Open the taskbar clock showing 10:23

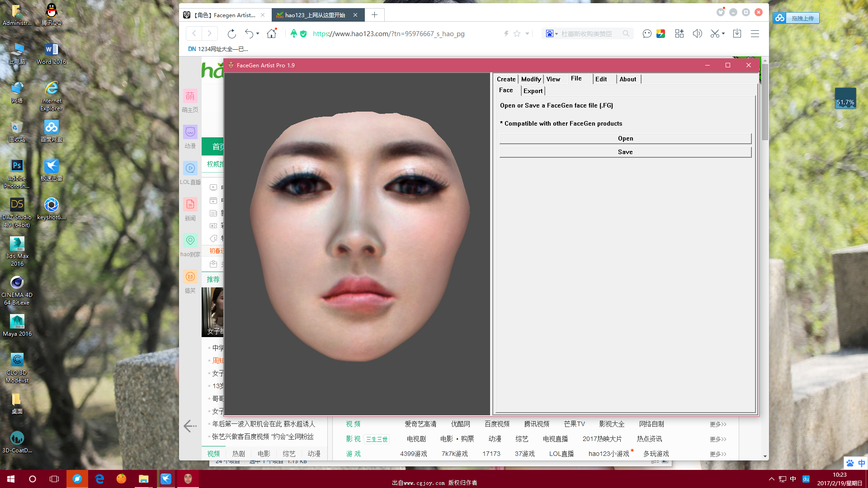click(840, 479)
